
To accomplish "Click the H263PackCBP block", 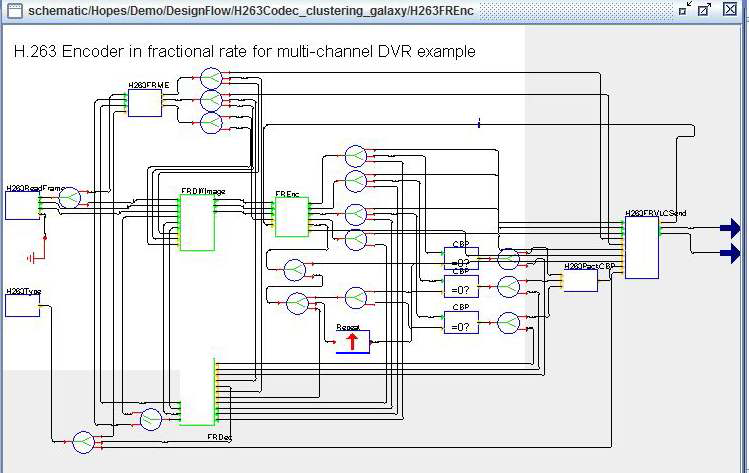I will 580,281.
